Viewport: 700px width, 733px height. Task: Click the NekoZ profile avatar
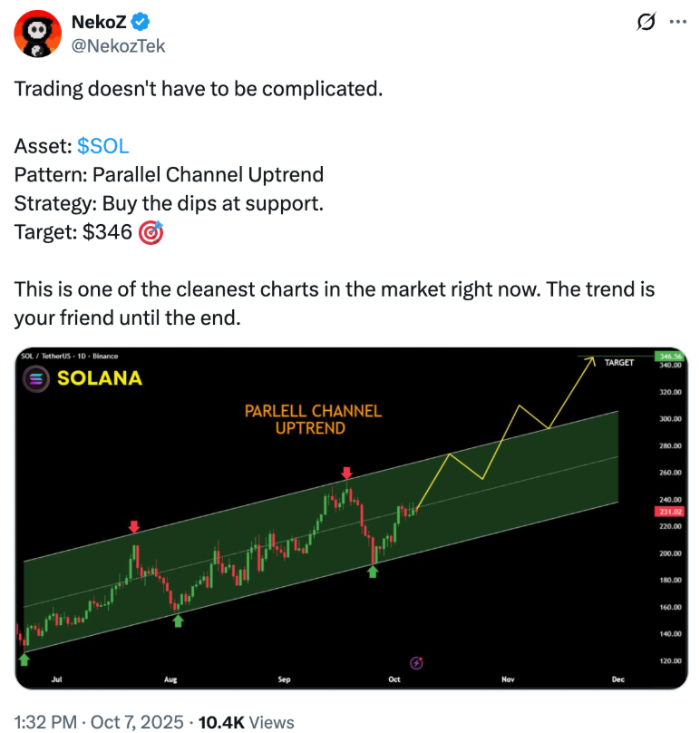37,35
